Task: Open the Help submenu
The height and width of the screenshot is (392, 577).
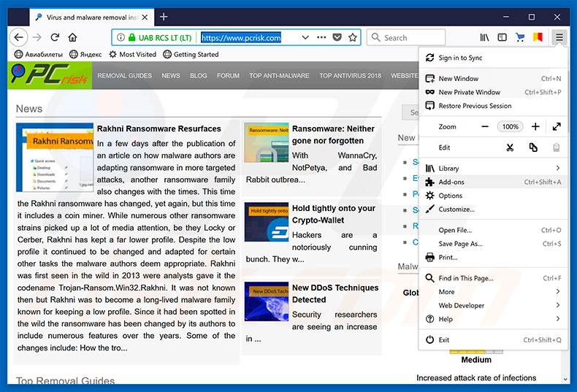Action: click(493, 319)
